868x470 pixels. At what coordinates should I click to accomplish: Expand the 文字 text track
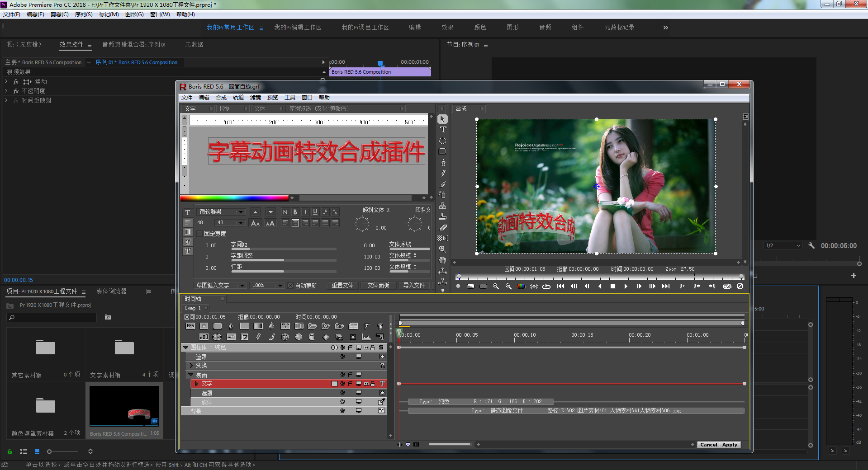[x=197, y=384]
